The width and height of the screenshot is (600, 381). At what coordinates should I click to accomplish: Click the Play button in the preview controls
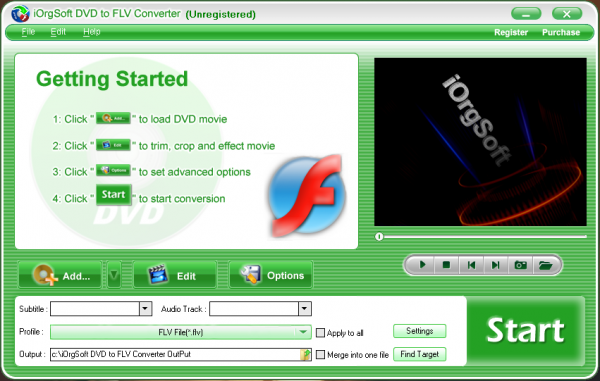pyautogui.click(x=422, y=265)
